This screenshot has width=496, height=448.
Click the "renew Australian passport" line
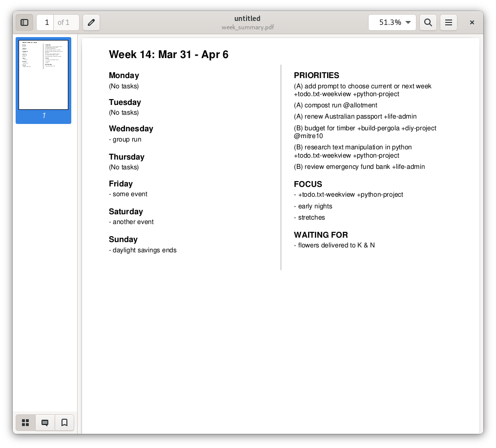[355, 117]
